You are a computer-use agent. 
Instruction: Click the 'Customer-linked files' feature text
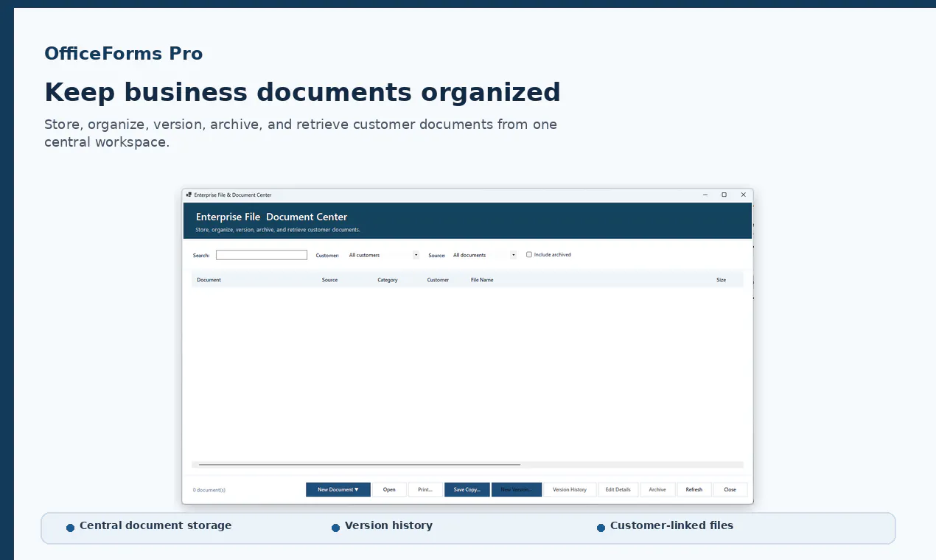(x=671, y=525)
